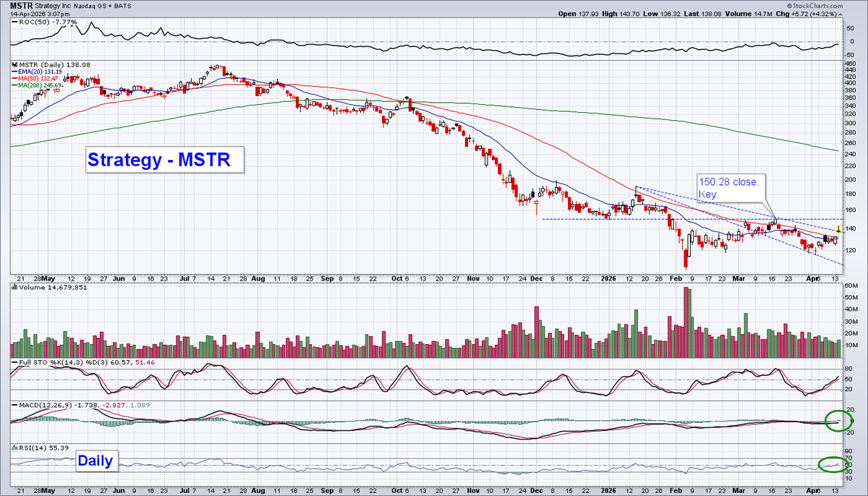Click the '150.28 close. Key.' annotation callout

pos(728,189)
